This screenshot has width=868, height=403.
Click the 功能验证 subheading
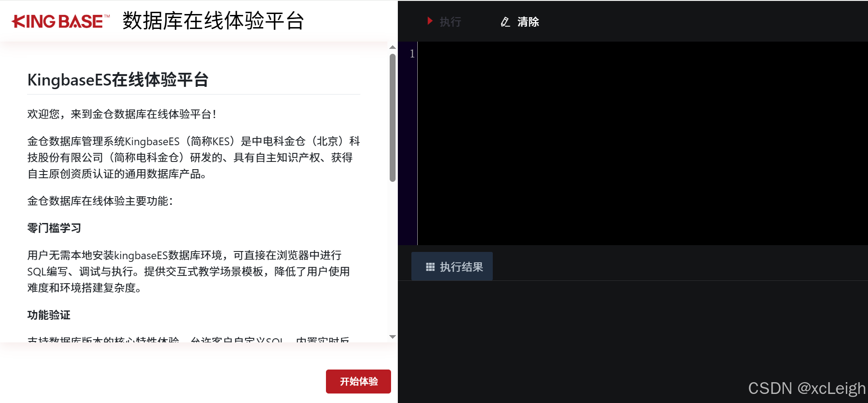(49, 315)
